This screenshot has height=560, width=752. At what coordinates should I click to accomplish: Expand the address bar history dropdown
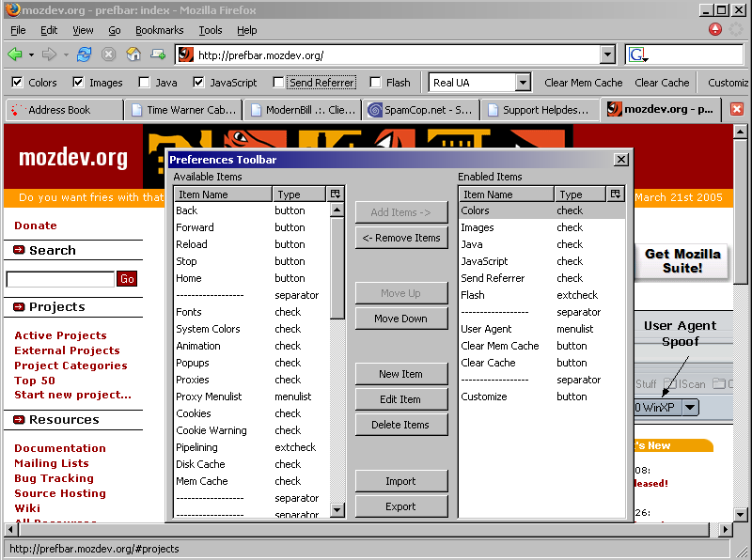[607, 54]
